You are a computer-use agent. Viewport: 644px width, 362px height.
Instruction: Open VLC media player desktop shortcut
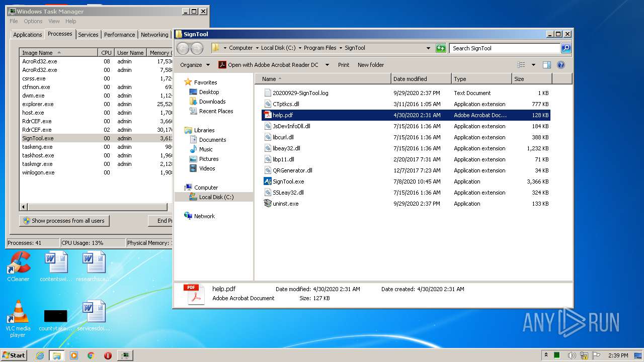click(x=18, y=319)
